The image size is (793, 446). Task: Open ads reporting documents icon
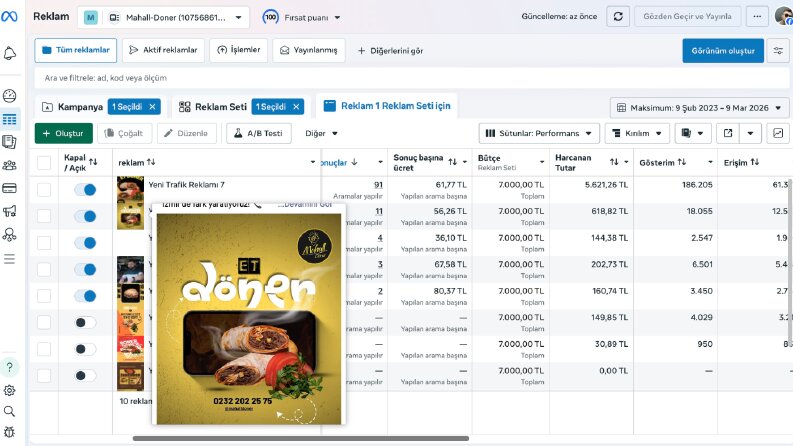pyautogui.click(x=10, y=142)
